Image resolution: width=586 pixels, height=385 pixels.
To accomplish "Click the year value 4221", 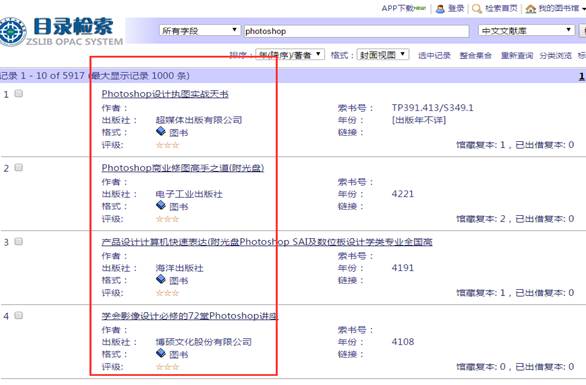I will point(403,194).
